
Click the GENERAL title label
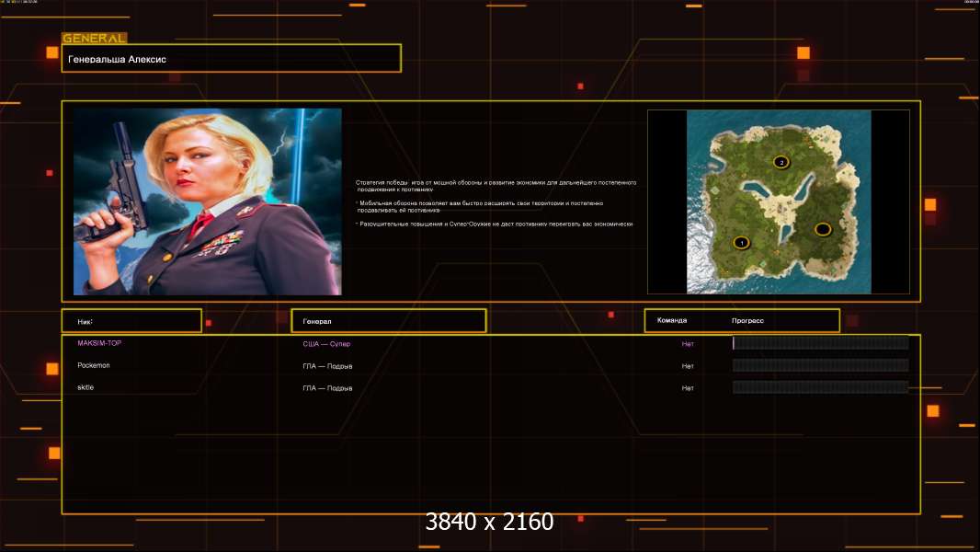point(95,38)
